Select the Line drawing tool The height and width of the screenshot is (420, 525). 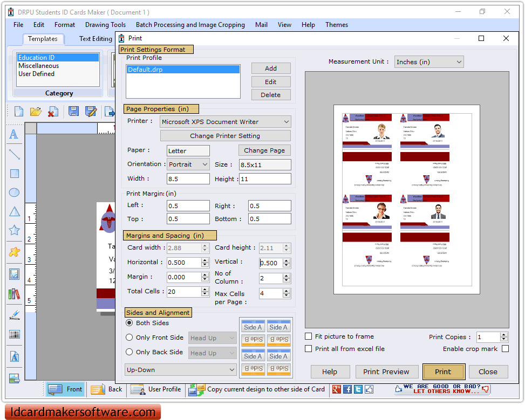(x=14, y=154)
